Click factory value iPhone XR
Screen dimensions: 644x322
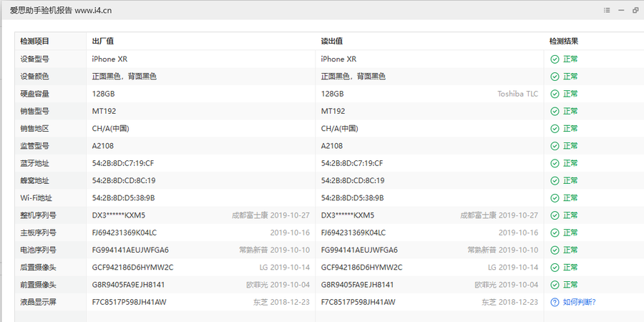tap(109, 59)
